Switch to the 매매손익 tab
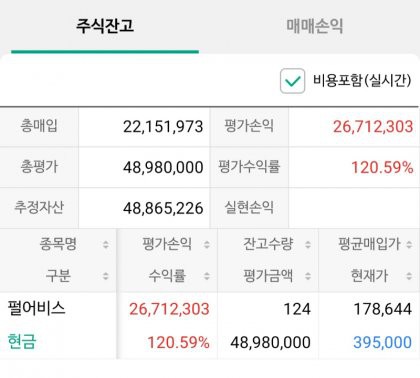This screenshot has width=420, height=378. 315,26
